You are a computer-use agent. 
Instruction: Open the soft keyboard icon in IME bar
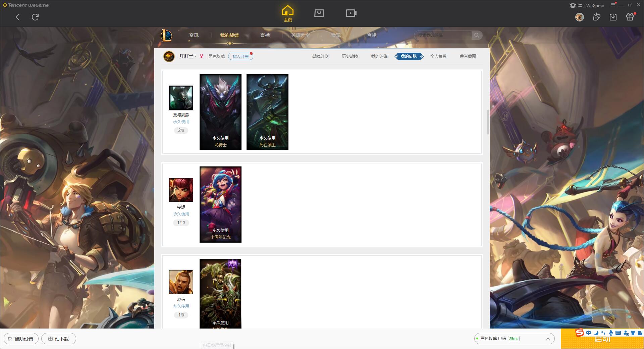pyautogui.click(x=618, y=333)
